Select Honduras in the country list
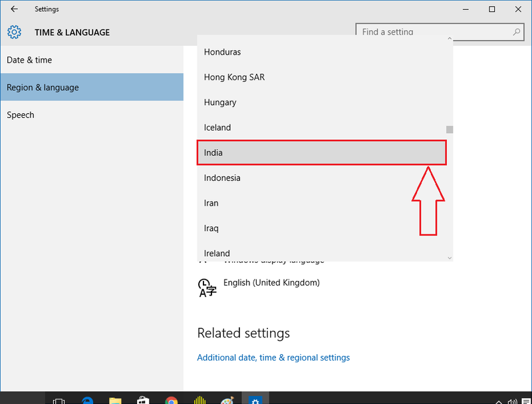 click(x=321, y=52)
